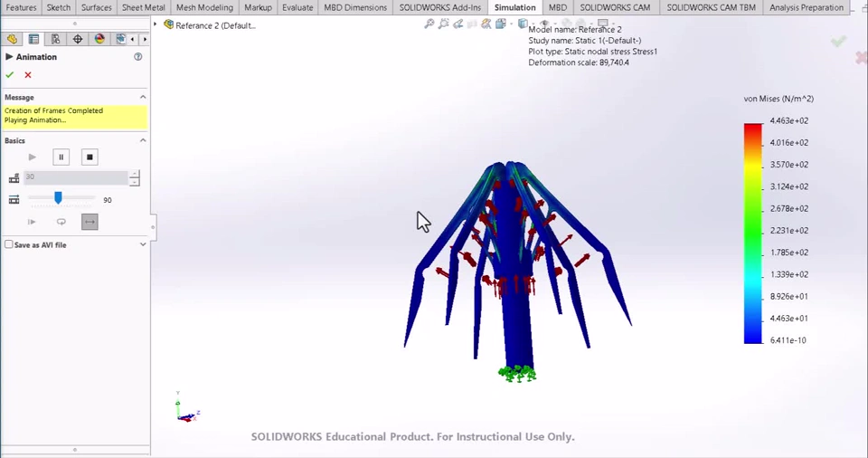Open the Features ribbon tab
This screenshot has width=868, height=458.
tap(21, 7)
